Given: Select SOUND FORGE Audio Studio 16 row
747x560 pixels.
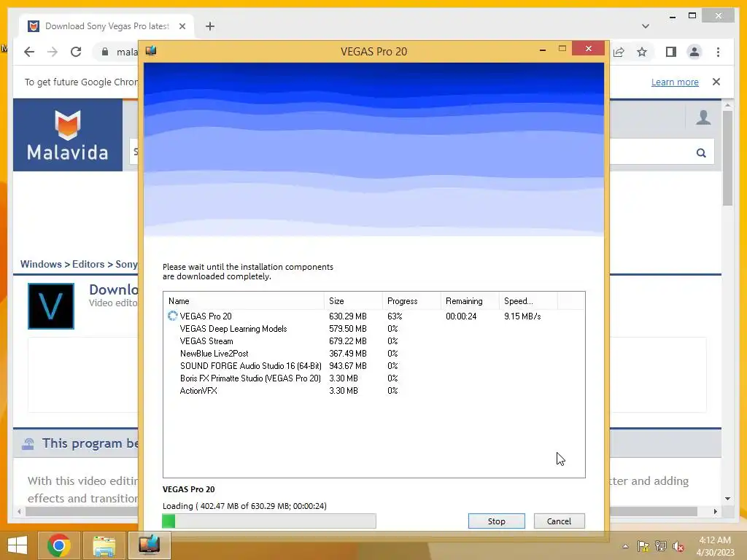Looking at the screenshot, I should tap(374, 366).
